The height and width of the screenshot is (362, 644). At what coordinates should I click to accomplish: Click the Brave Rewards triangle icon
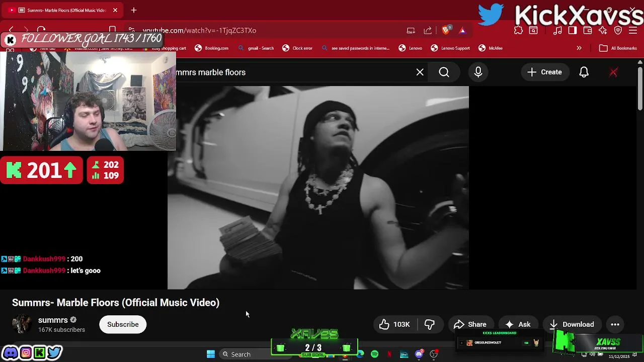click(462, 30)
